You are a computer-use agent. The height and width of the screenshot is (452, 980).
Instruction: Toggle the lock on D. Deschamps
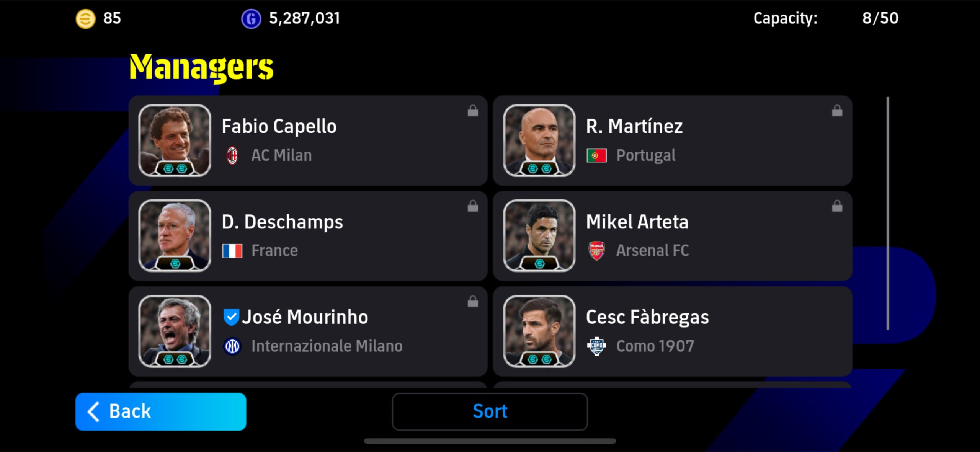click(x=473, y=206)
